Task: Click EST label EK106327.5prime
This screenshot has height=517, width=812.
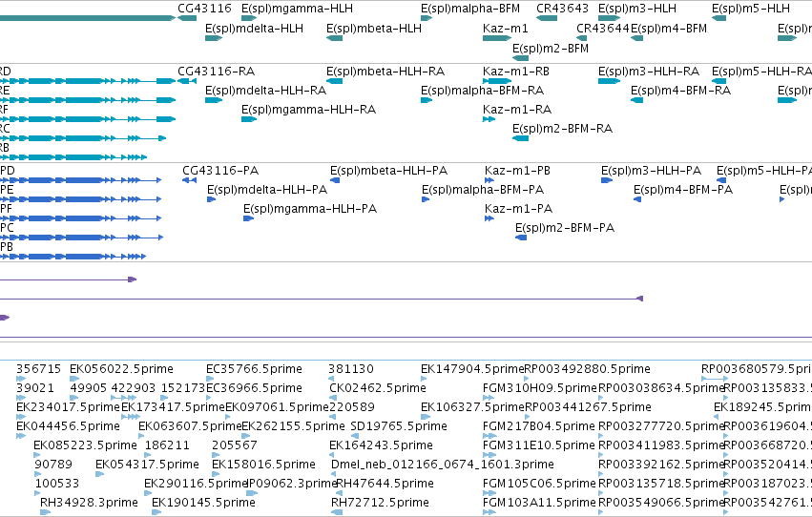Action: [473, 407]
